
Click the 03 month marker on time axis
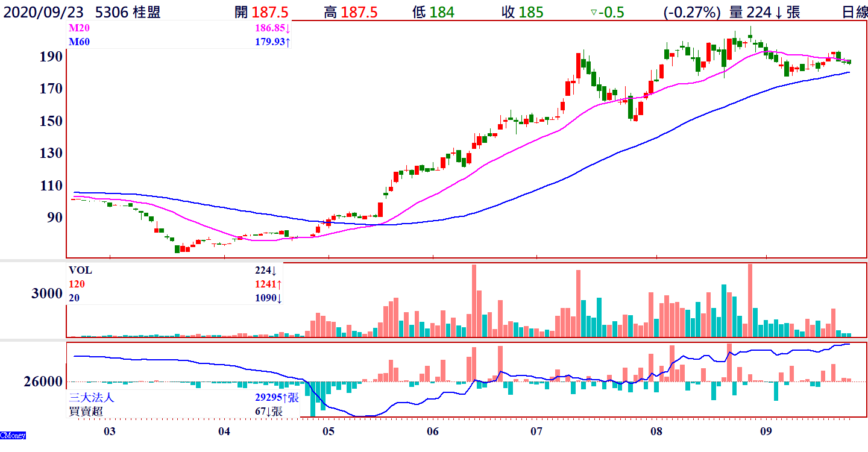click(109, 432)
